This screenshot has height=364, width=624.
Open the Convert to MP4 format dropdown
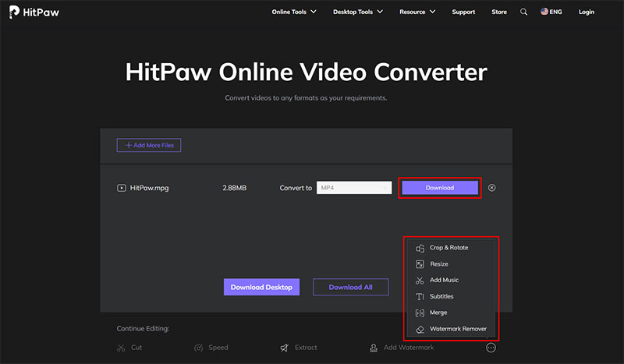point(354,188)
